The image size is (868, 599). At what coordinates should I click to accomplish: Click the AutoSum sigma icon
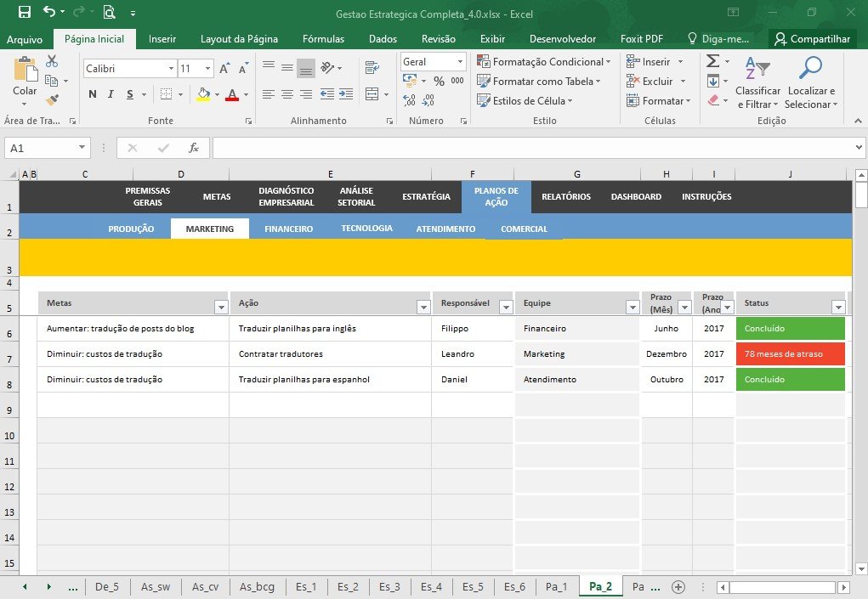[x=713, y=61]
